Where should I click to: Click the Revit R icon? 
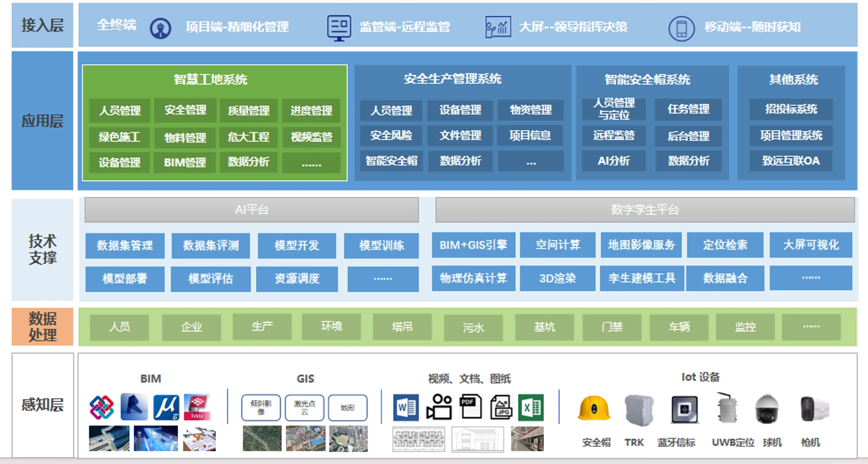(x=134, y=407)
